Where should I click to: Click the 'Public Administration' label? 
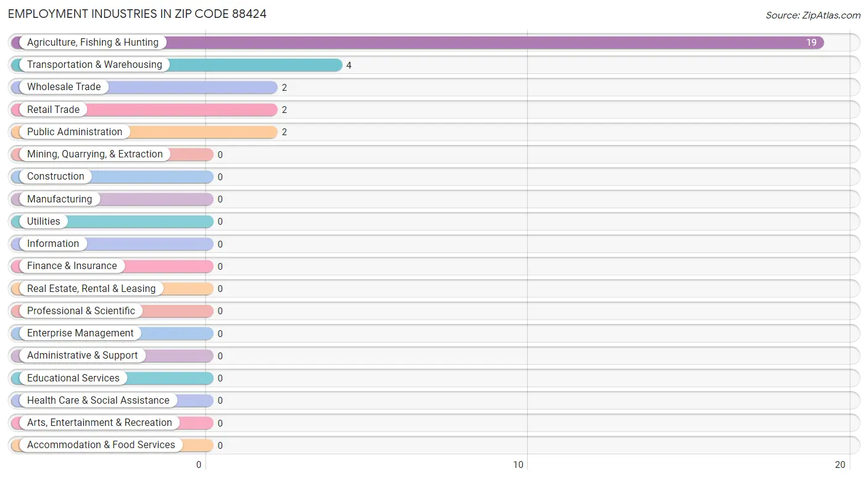(75, 131)
